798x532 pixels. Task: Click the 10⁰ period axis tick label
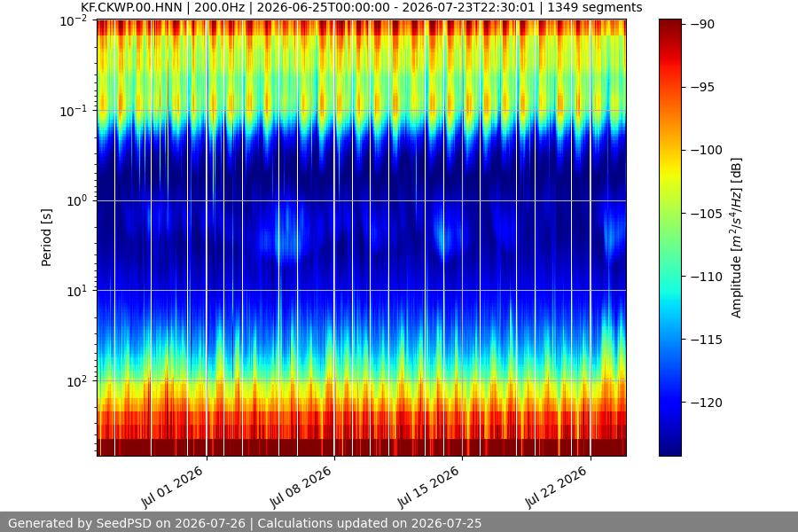(x=77, y=200)
